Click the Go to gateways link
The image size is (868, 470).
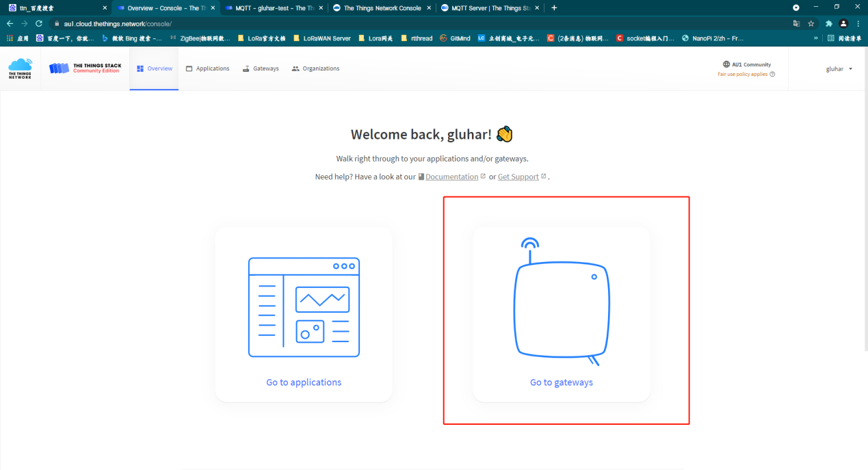click(561, 382)
